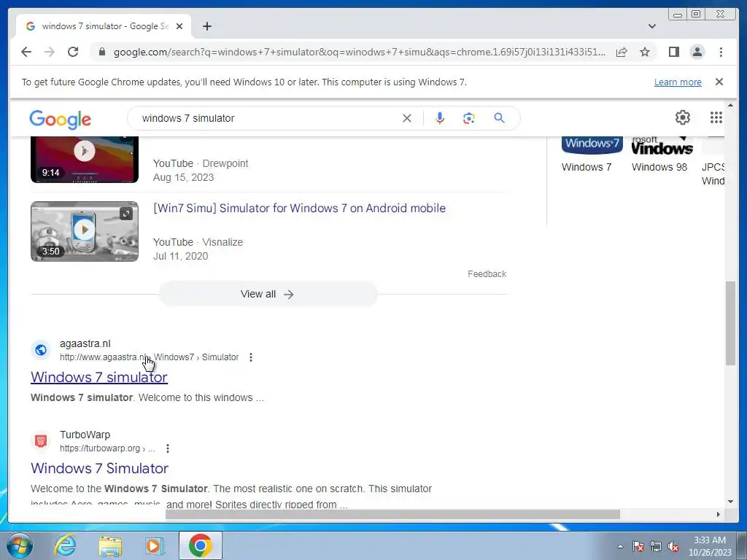Open TurboWarp Windows 7 Simulator link
Screen dimensions: 747x560
(99, 468)
